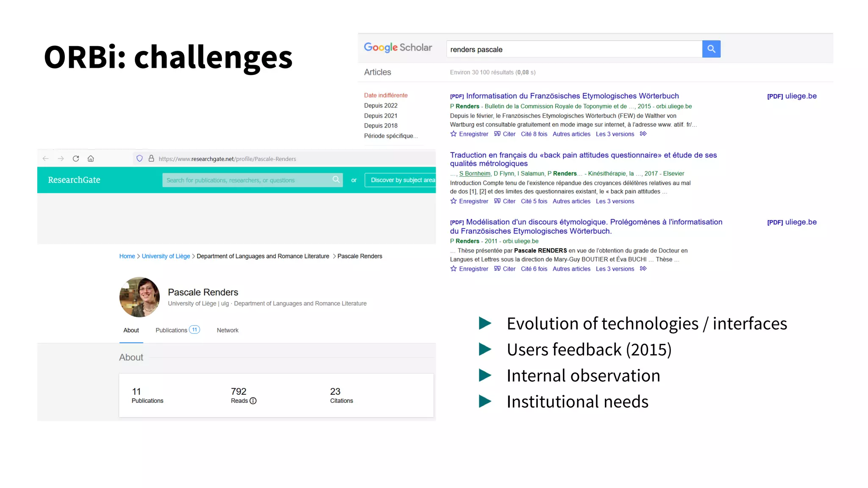Filter results Depuis 2018
This screenshot has height=488, width=868.
pyautogui.click(x=381, y=125)
